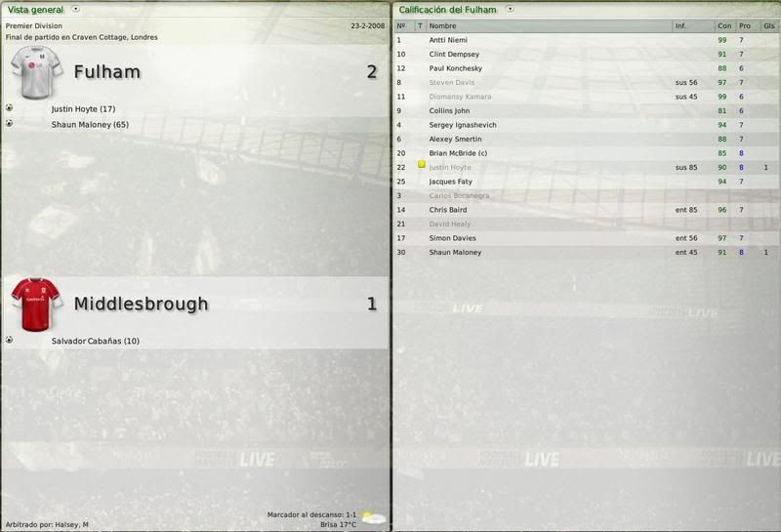781x532 pixels.
Task: Click sus 56 info for Steven Davis
Action: (686, 83)
